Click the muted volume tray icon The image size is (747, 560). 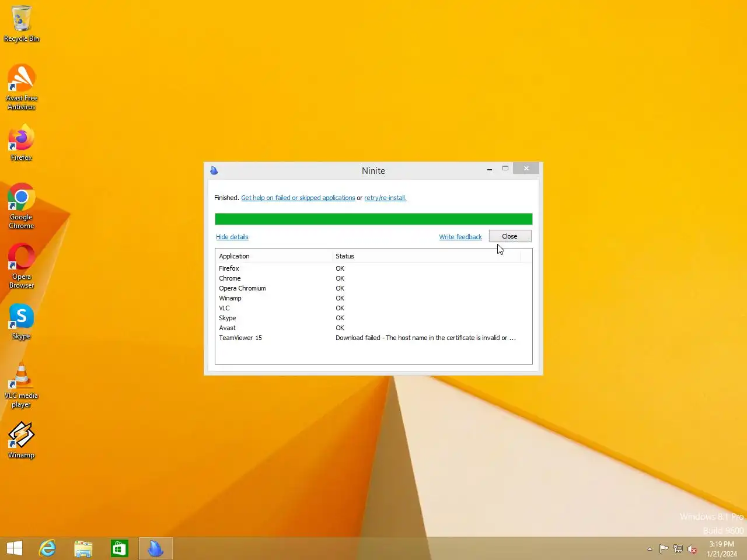coord(692,549)
